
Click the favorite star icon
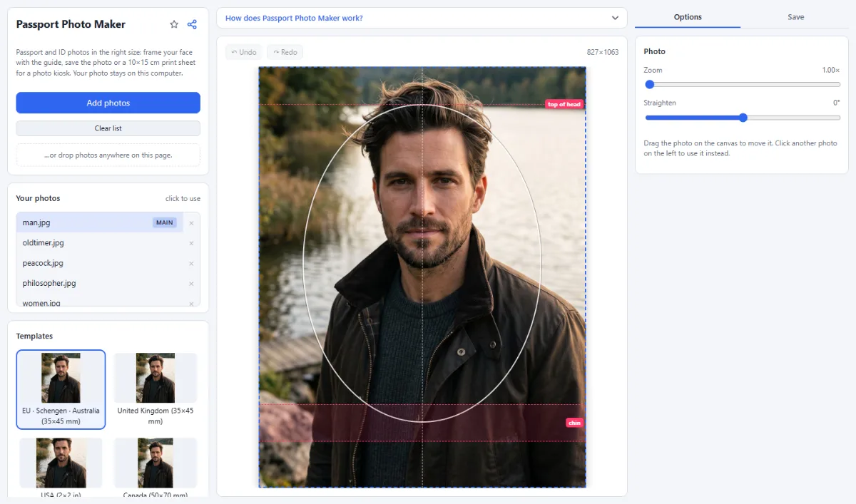(174, 24)
